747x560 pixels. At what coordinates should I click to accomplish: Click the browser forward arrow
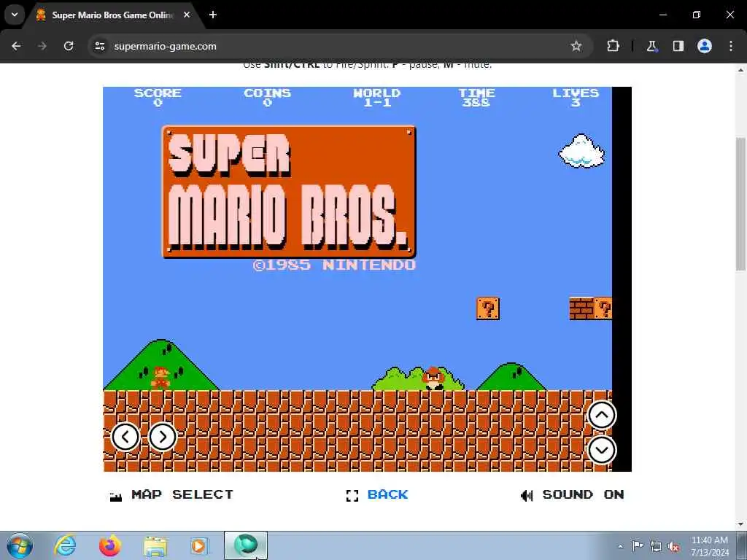coord(42,46)
